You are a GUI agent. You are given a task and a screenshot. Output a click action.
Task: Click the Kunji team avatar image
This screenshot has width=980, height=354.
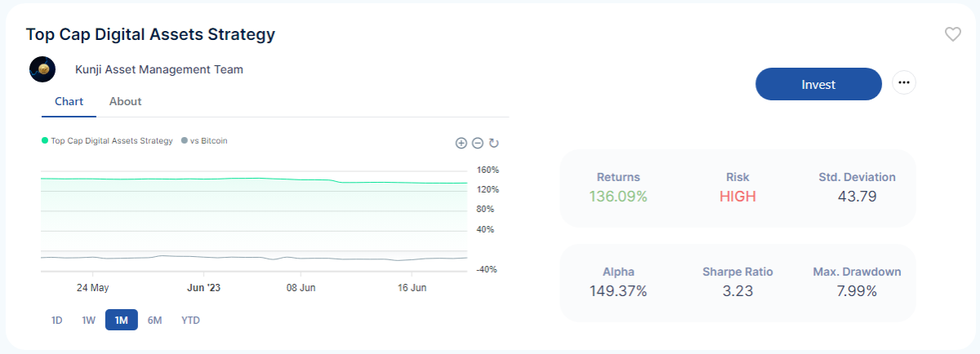click(x=42, y=69)
